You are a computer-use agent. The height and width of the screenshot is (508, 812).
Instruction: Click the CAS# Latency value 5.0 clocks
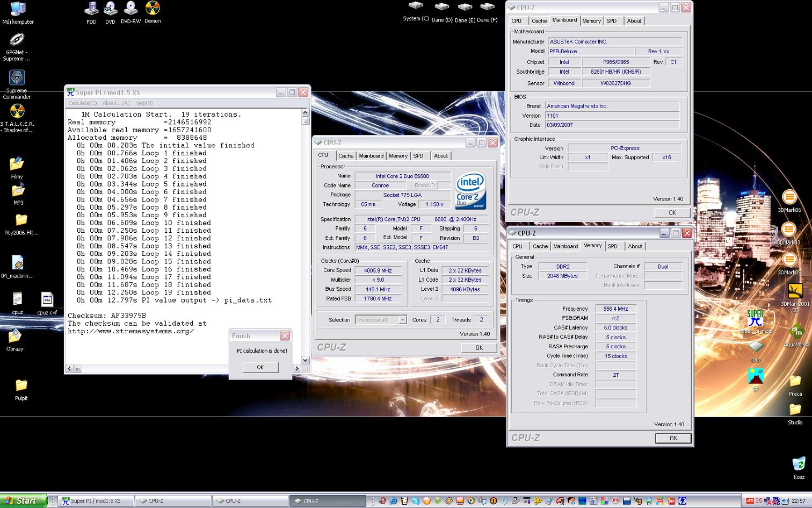[615, 328]
